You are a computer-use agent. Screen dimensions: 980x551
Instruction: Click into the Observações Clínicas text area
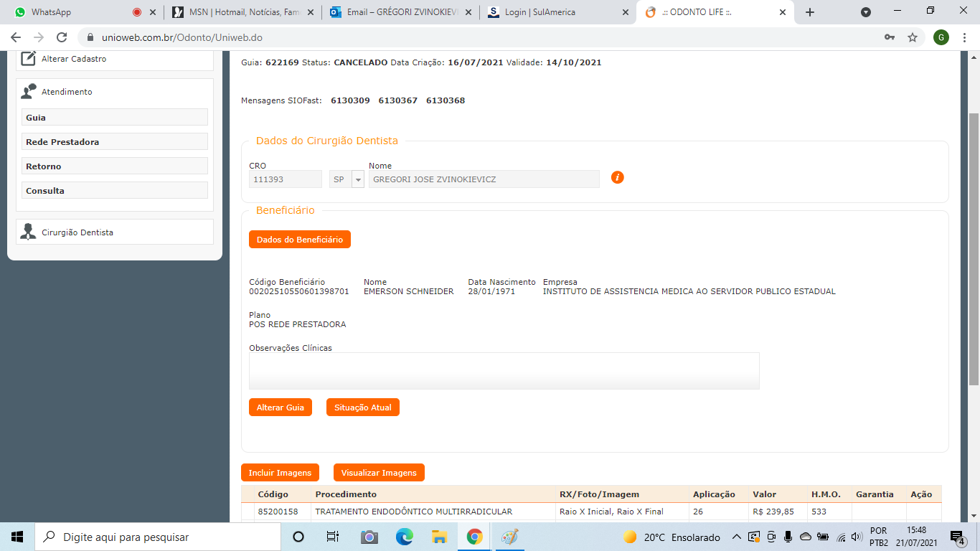(504, 371)
